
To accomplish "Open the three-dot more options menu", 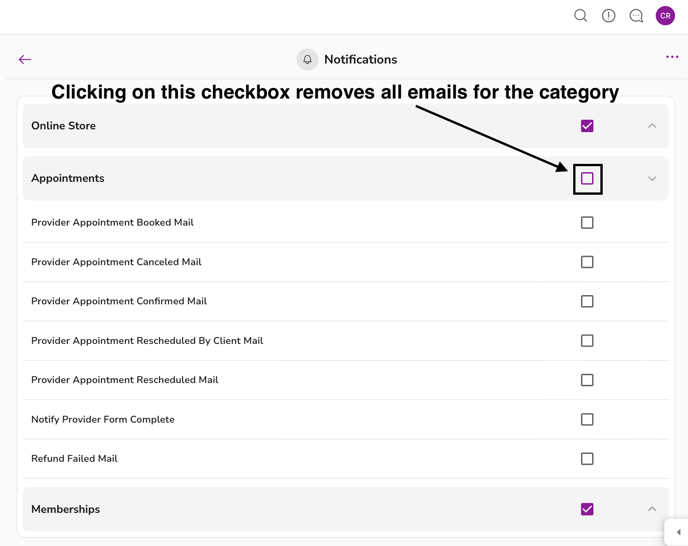I will pos(672,57).
